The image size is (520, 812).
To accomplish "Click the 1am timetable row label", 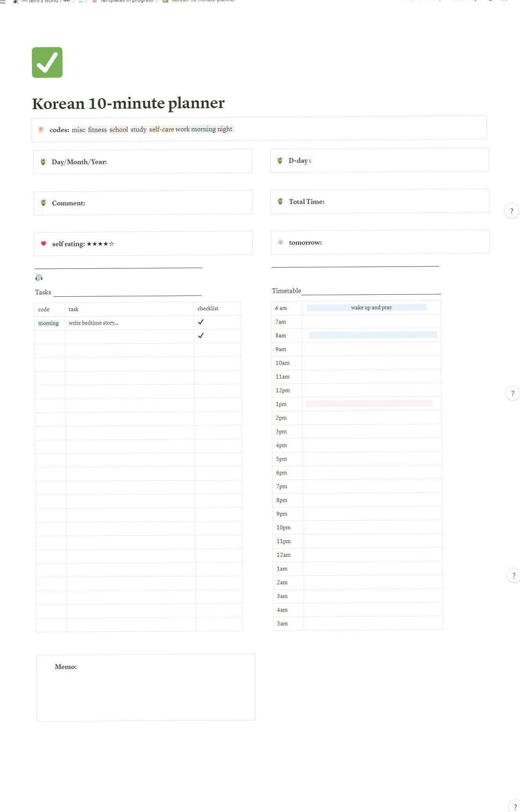I will click(x=282, y=569).
